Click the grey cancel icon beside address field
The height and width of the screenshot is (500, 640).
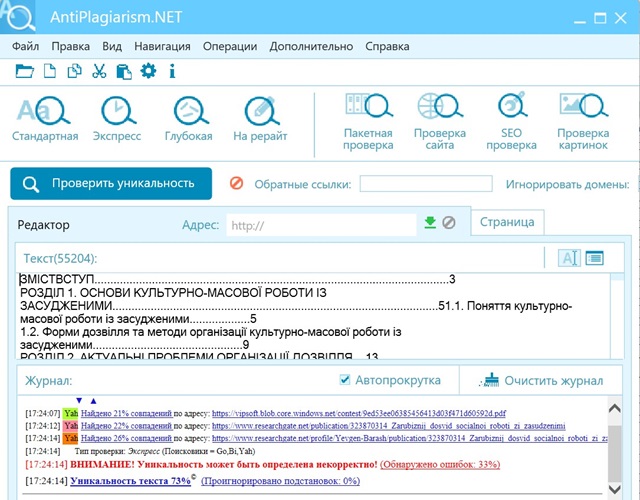coord(449,223)
